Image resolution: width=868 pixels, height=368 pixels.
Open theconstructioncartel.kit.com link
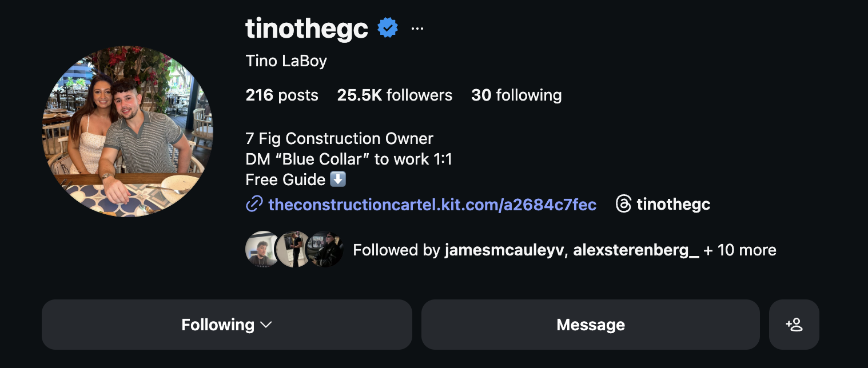coord(432,205)
